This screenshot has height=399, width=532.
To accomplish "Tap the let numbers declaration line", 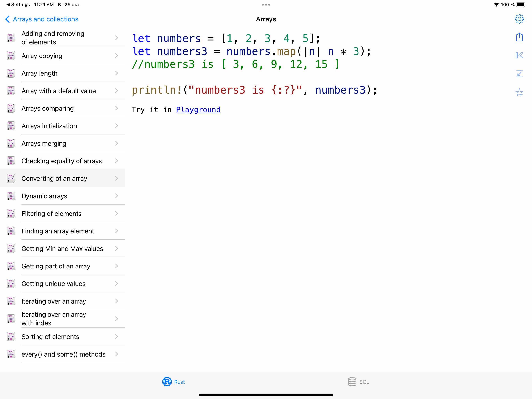I will (x=226, y=39).
